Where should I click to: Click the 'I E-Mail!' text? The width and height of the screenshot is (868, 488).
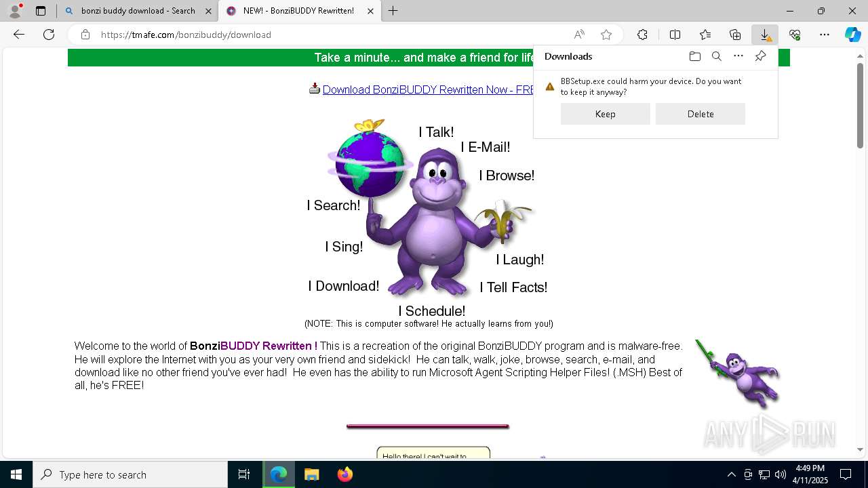click(x=486, y=147)
